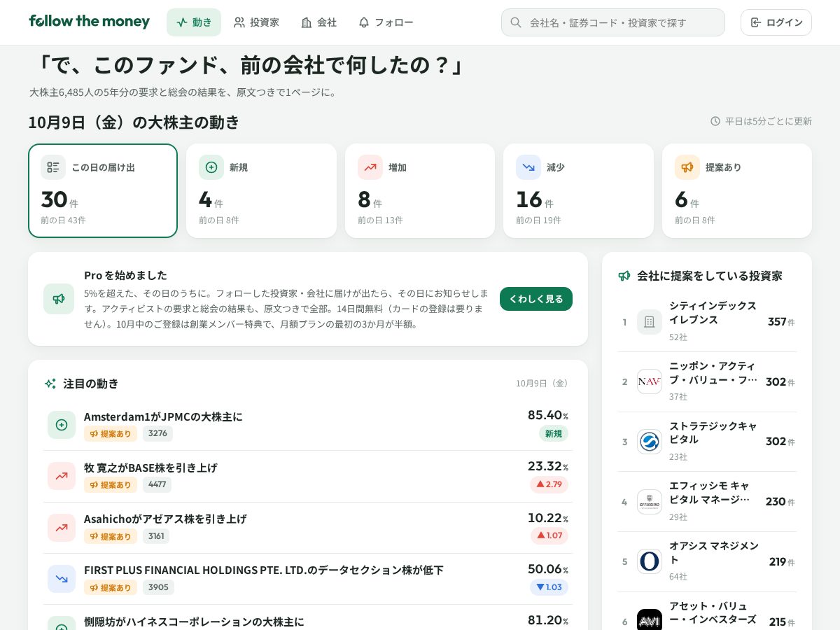Click the Effissimo logo thumbnail
The image size is (840, 630).
[650, 502]
